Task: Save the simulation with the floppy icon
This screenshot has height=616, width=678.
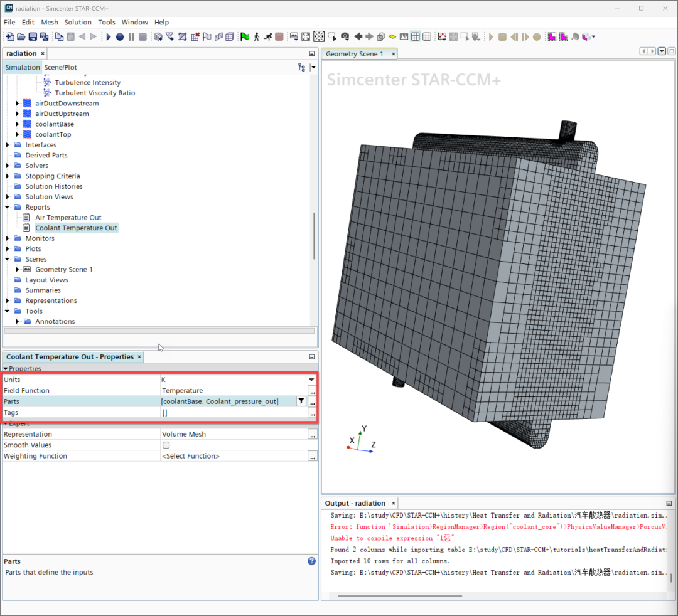Action: (x=33, y=37)
